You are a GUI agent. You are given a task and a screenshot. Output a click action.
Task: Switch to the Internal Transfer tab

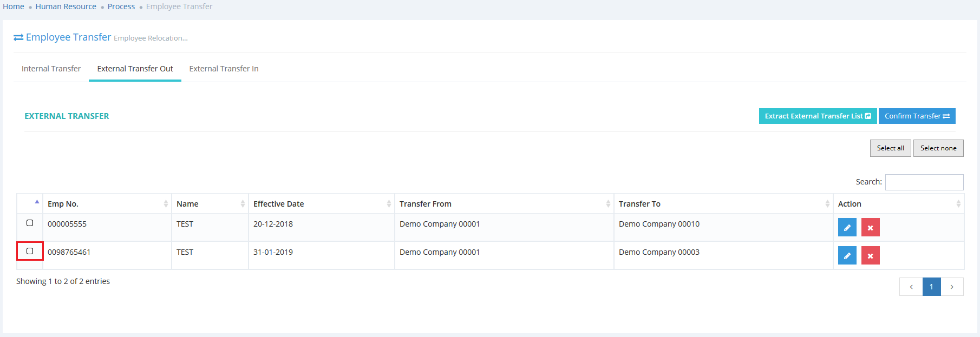[51, 69]
